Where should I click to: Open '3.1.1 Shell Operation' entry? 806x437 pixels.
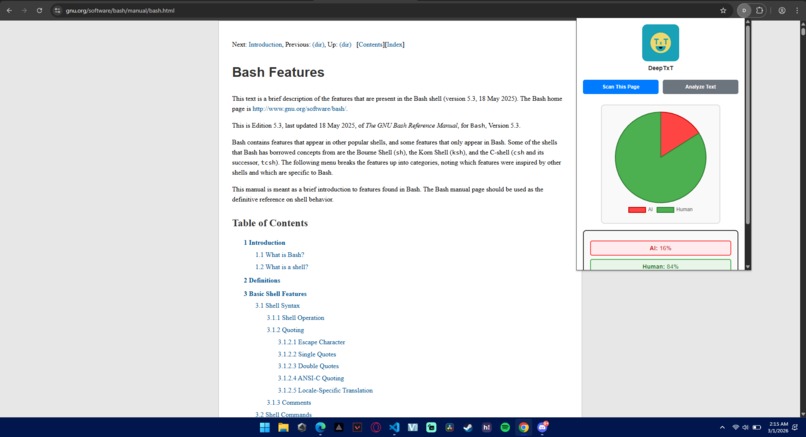tap(295, 318)
